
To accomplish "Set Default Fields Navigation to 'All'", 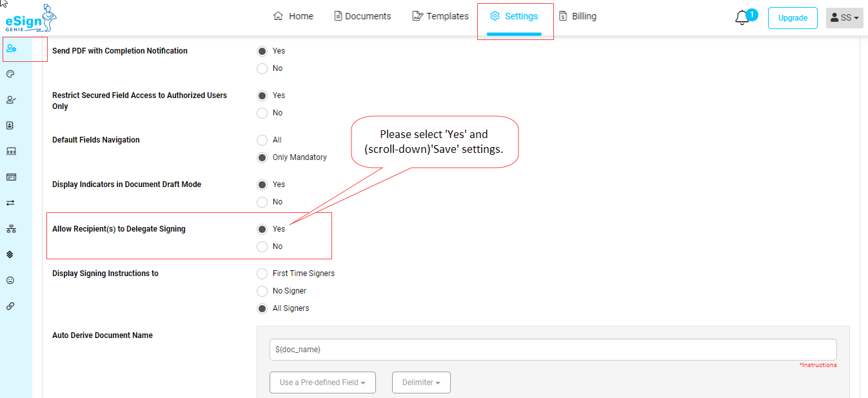I will pyautogui.click(x=262, y=140).
